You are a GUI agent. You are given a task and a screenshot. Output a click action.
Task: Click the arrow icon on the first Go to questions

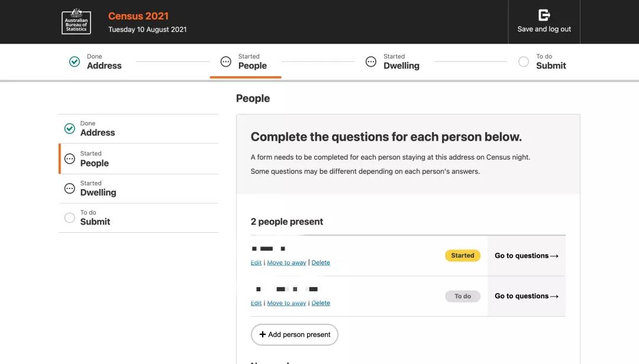click(x=554, y=255)
